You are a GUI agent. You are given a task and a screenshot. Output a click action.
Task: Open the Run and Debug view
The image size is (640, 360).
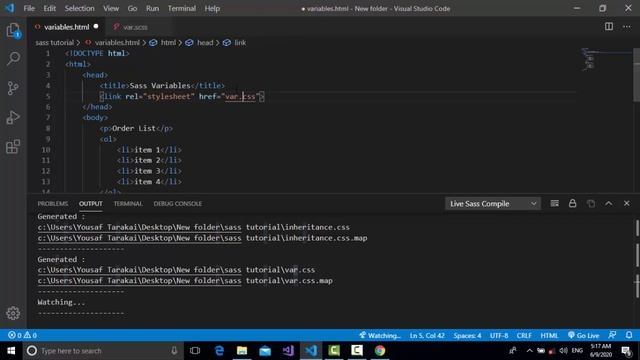13,118
